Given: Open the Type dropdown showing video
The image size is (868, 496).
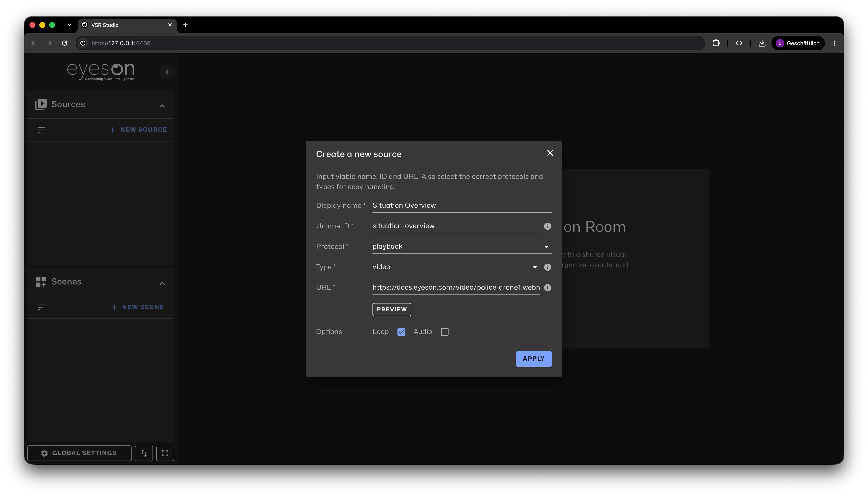Looking at the screenshot, I should point(456,267).
